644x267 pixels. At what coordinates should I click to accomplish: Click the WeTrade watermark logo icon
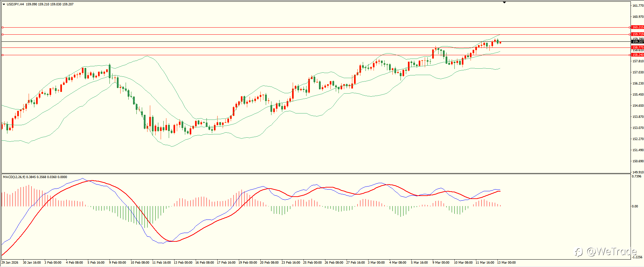click(x=578, y=252)
